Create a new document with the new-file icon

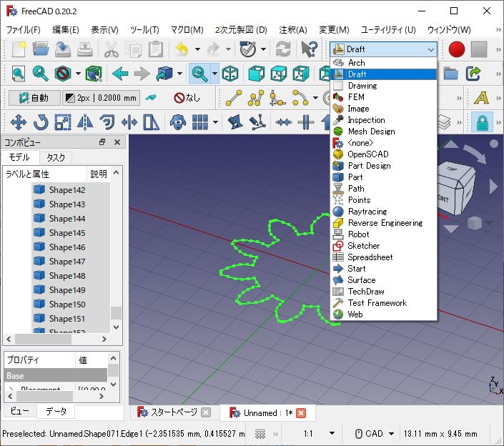19,49
